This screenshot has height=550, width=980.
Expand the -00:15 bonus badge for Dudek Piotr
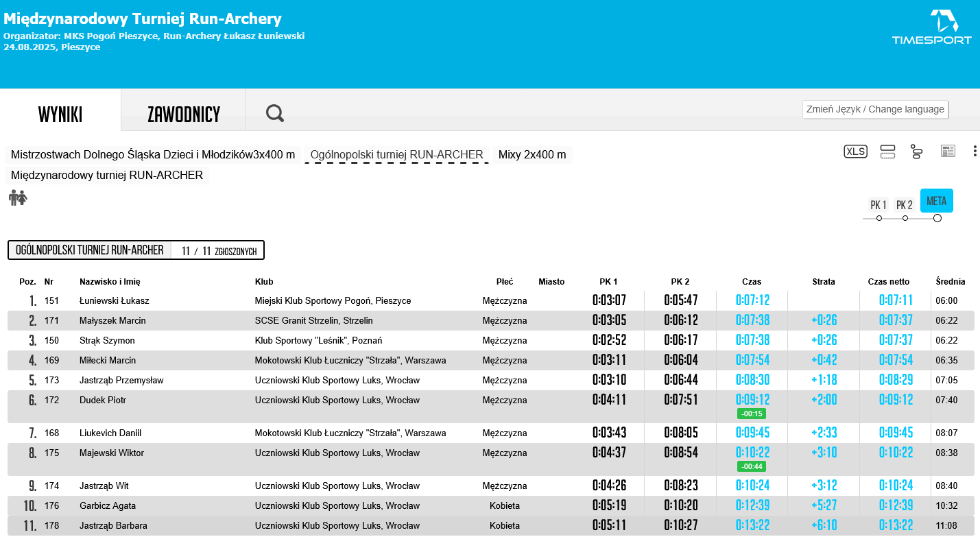point(751,414)
